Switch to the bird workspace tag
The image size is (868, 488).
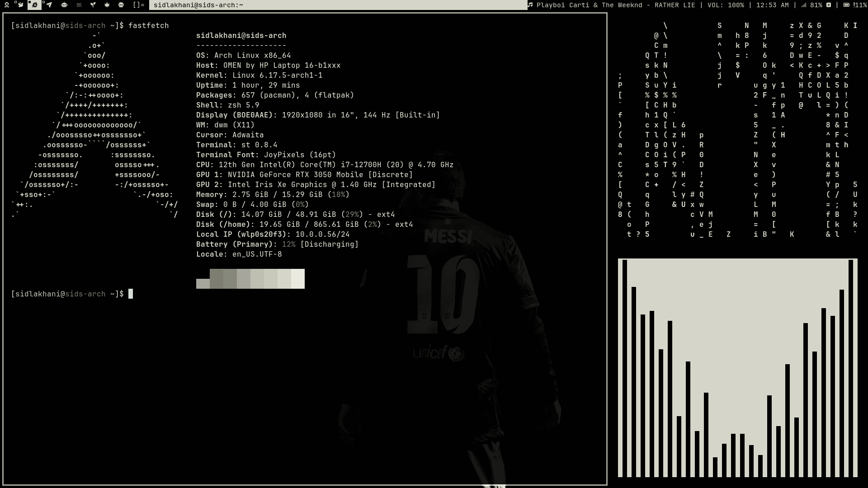[21, 5]
